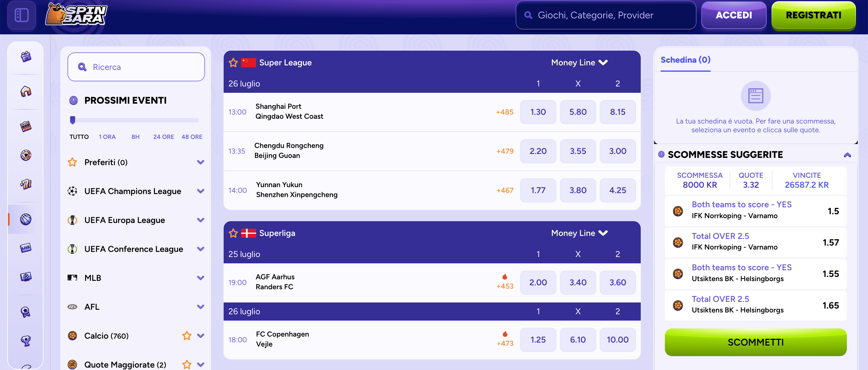
Task: Switch to the Schedina (0) tab
Action: pos(685,60)
